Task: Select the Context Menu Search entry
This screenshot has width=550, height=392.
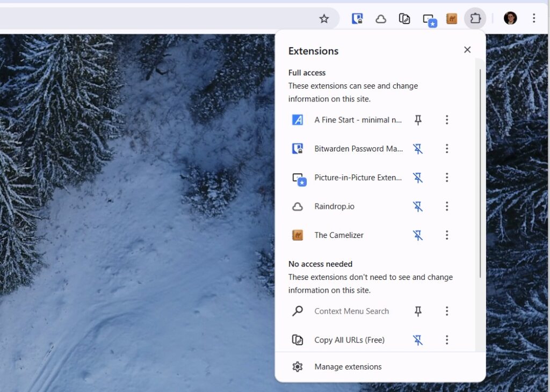Action: [351, 311]
